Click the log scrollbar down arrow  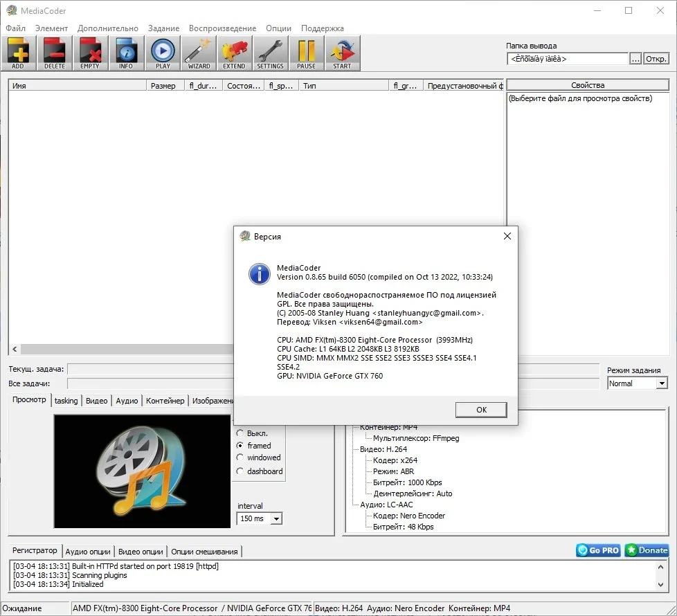(x=660, y=585)
